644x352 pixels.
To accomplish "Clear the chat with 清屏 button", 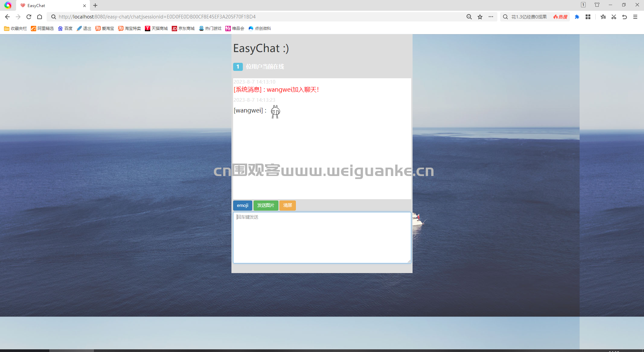I will (287, 206).
